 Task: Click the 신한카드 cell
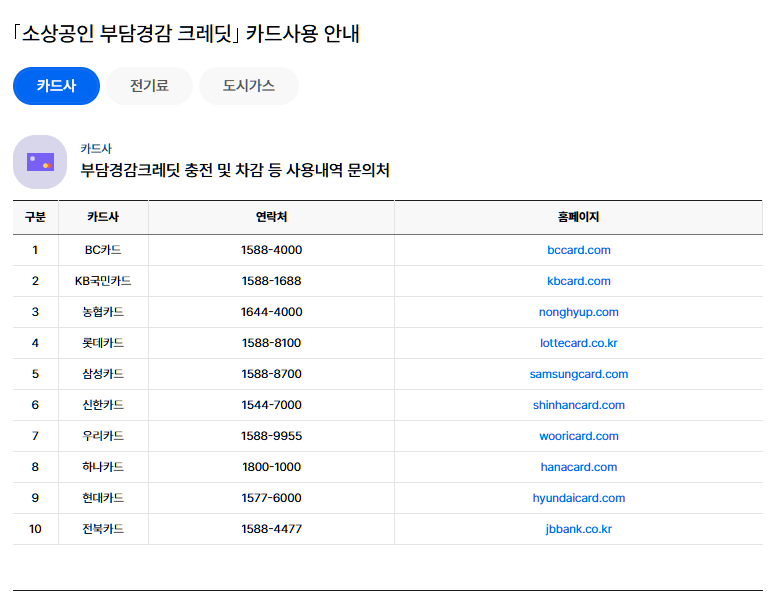[103, 405]
